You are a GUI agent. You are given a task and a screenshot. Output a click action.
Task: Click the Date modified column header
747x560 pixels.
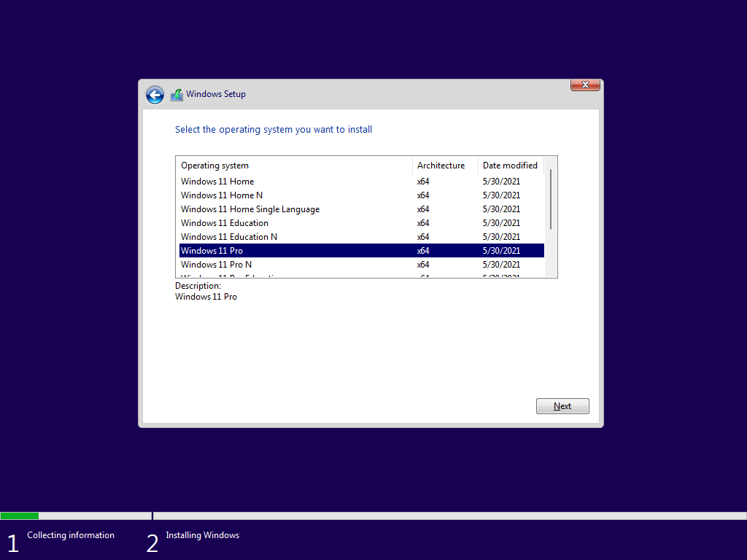tap(510, 166)
